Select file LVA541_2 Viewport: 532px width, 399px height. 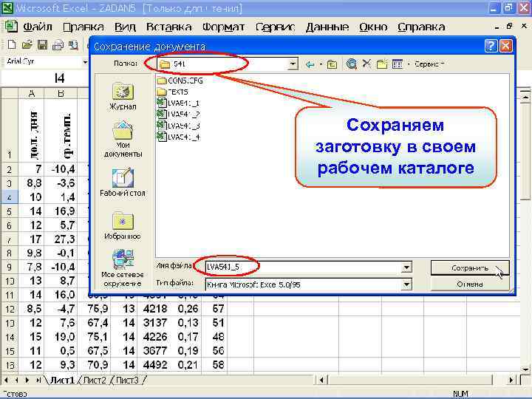178,114
